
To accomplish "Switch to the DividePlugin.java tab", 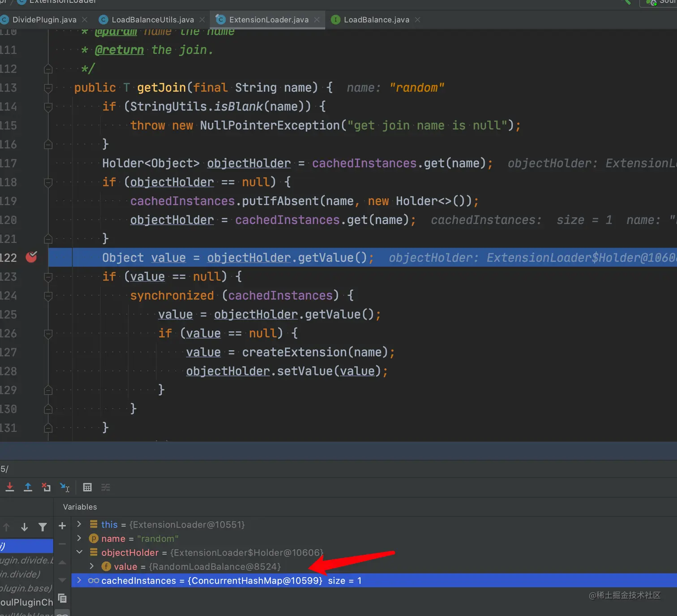I will coord(44,20).
